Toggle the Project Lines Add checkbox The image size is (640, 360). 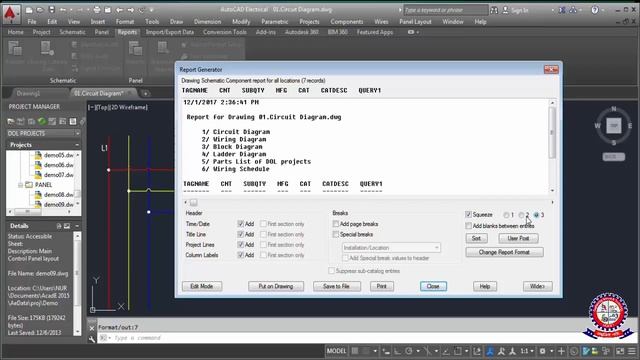(x=240, y=244)
